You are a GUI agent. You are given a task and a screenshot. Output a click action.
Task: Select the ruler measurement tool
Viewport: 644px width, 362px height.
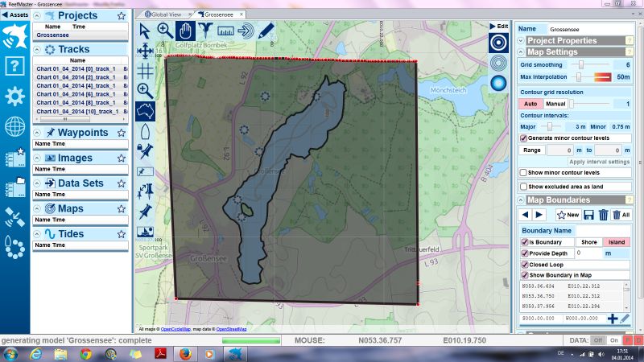tap(225, 30)
